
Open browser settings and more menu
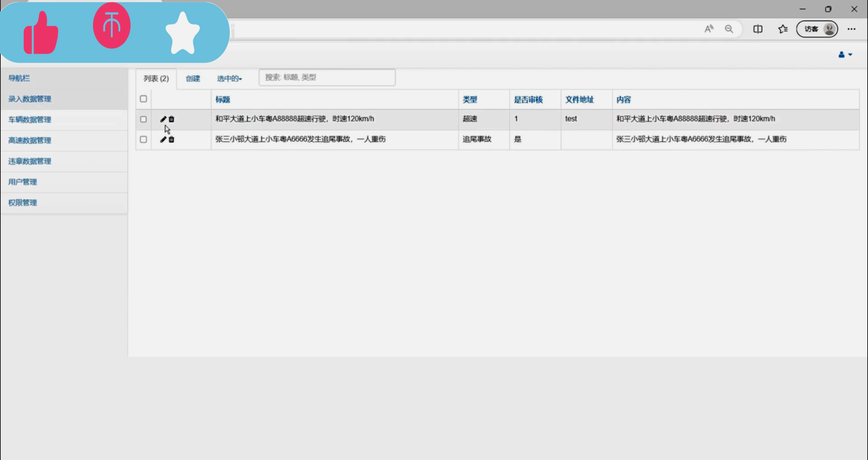pyautogui.click(x=851, y=29)
